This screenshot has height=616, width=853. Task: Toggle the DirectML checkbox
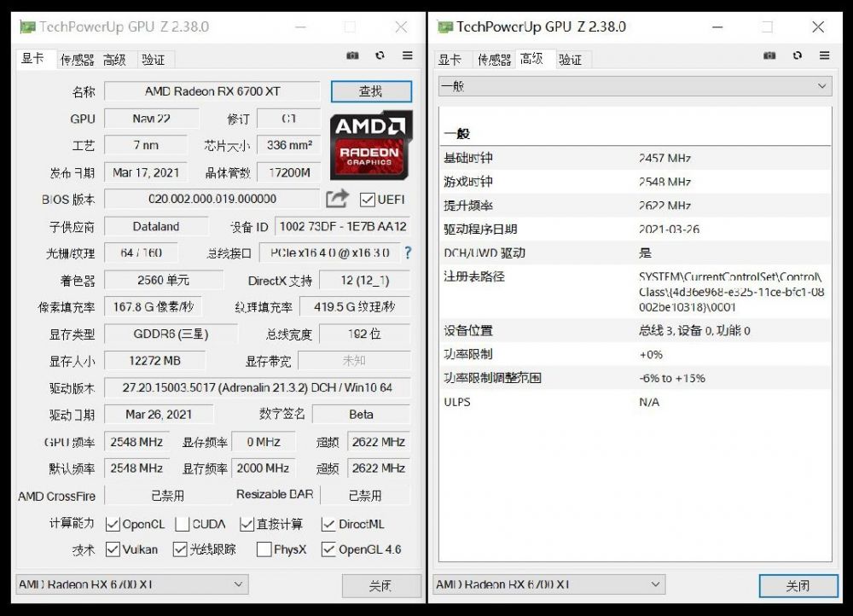coord(328,524)
